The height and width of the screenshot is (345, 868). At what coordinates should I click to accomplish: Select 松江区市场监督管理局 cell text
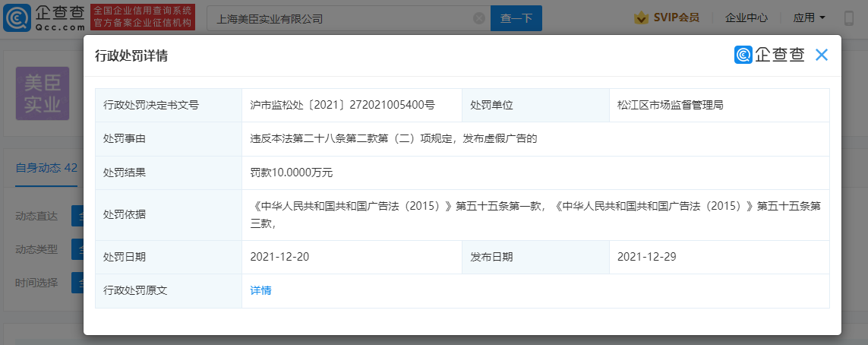click(x=671, y=105)
